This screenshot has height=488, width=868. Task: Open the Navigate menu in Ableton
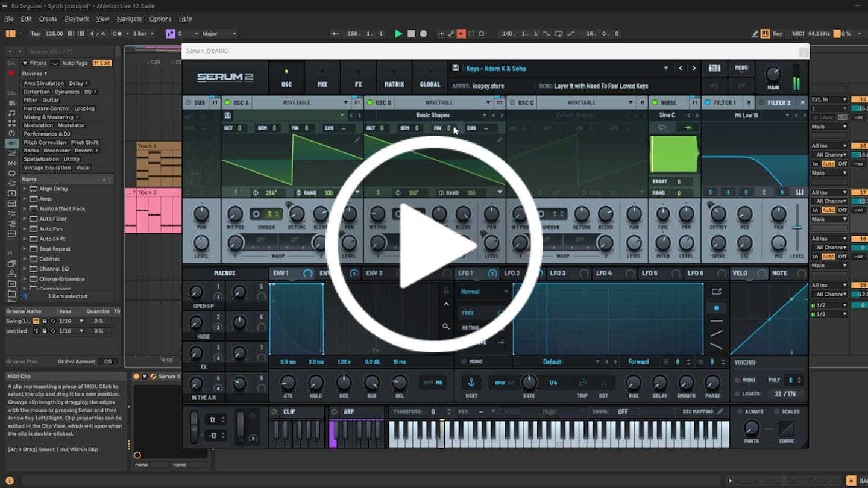click(129, 19)
